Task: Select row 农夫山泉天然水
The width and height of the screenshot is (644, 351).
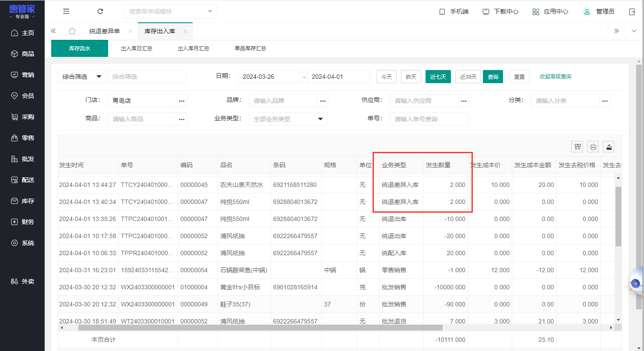Action: 337,185
